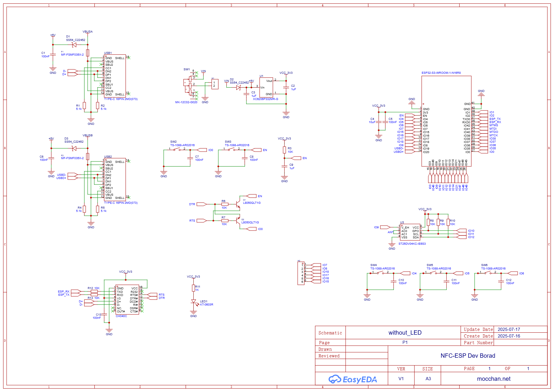The image size is (554, 392).
Task: Select the D1 diode designator
Action: [x=68, y=37]
